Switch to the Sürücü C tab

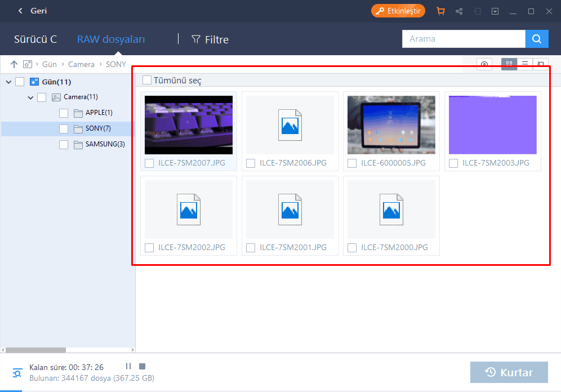click(35, 39)
